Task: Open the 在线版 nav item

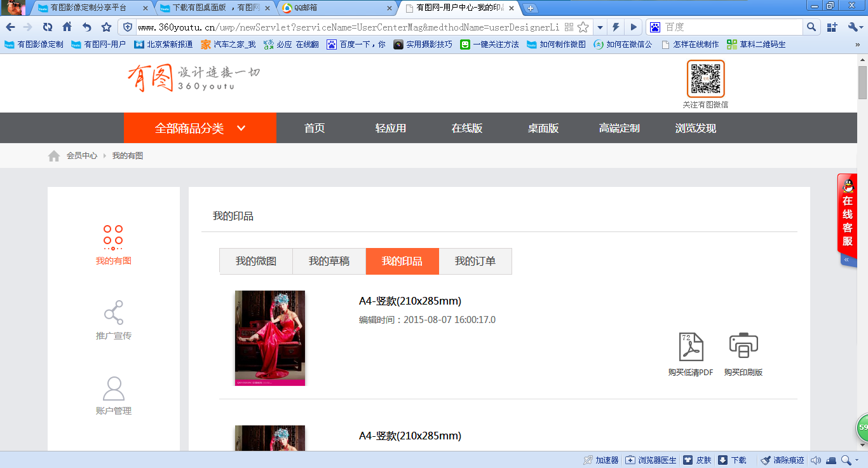Action: (x=467, y=128)
